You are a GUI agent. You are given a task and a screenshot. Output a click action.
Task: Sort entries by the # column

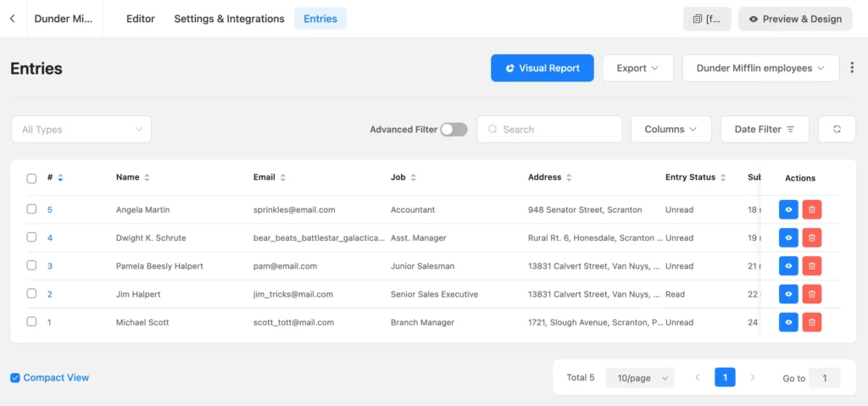60,178
